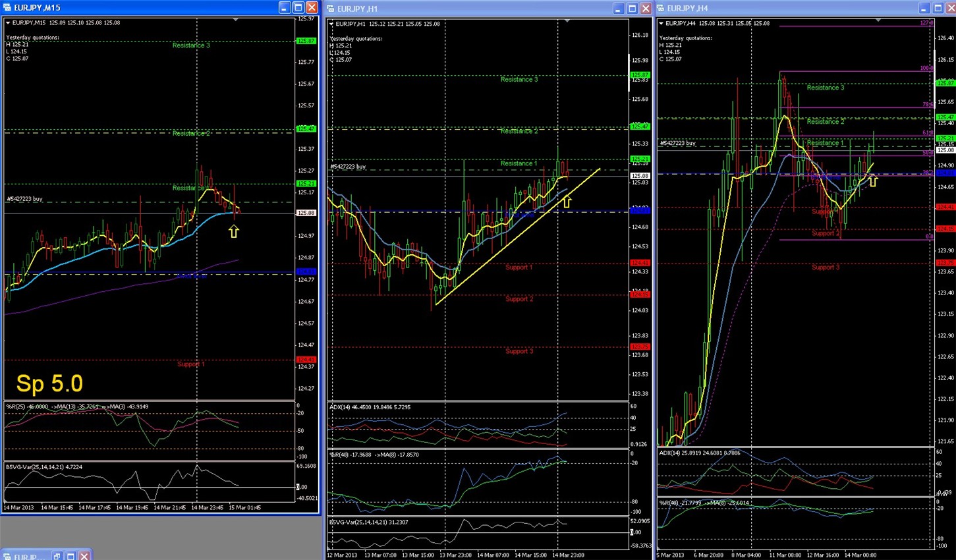Click the red 124.41 price tag on the M15 scale
Image resolution: width=956 pixels, height=560 pixels.
306,360
